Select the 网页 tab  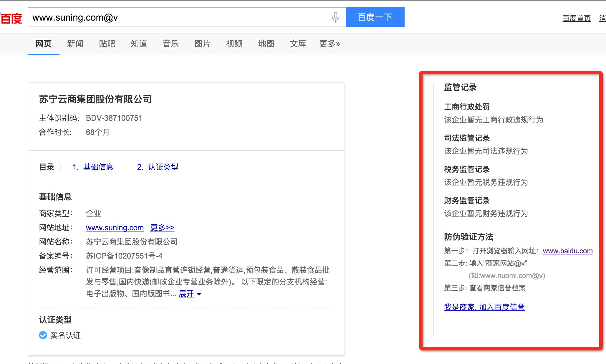44,44
